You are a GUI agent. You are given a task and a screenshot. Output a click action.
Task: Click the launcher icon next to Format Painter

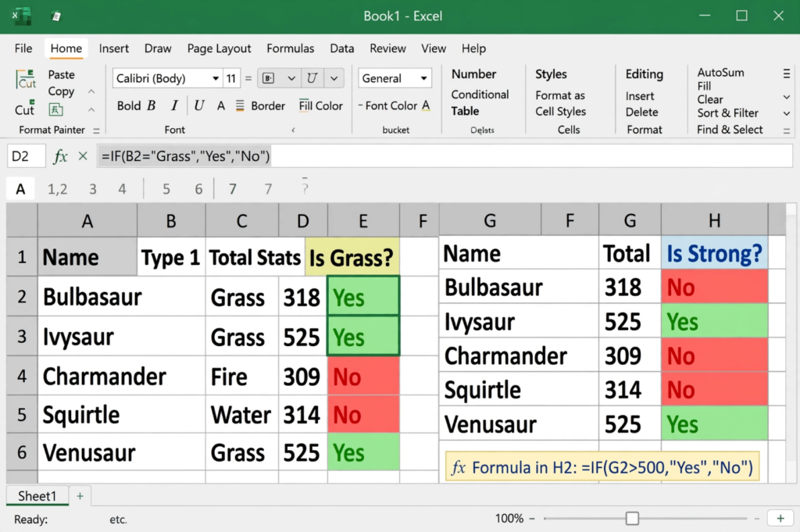click(96, 130)
